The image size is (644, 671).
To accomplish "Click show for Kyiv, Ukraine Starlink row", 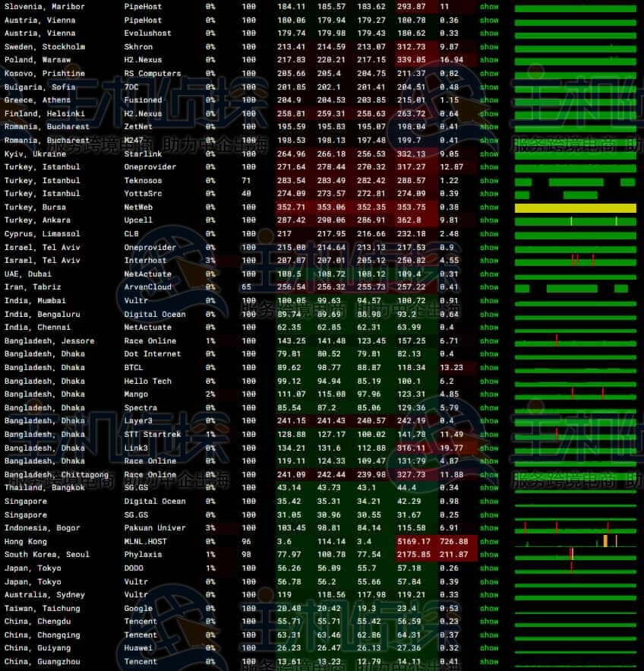I will (x=489, y=154).
